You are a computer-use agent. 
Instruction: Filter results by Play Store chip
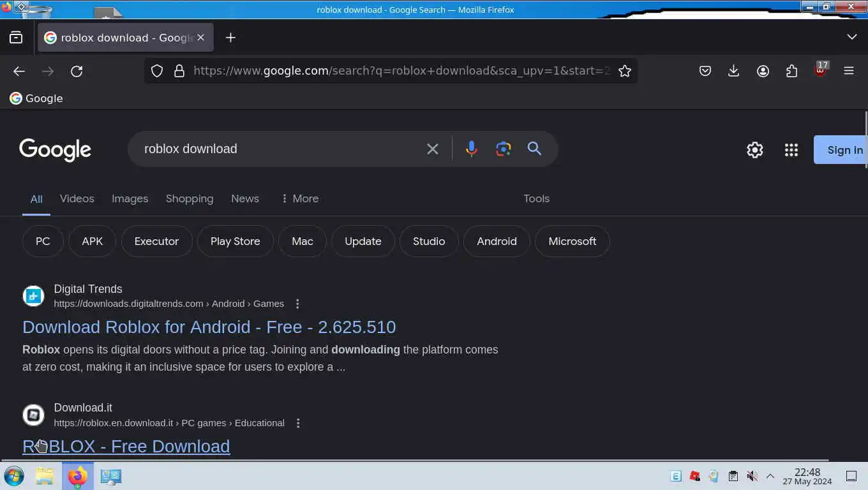tap(236, 241)
